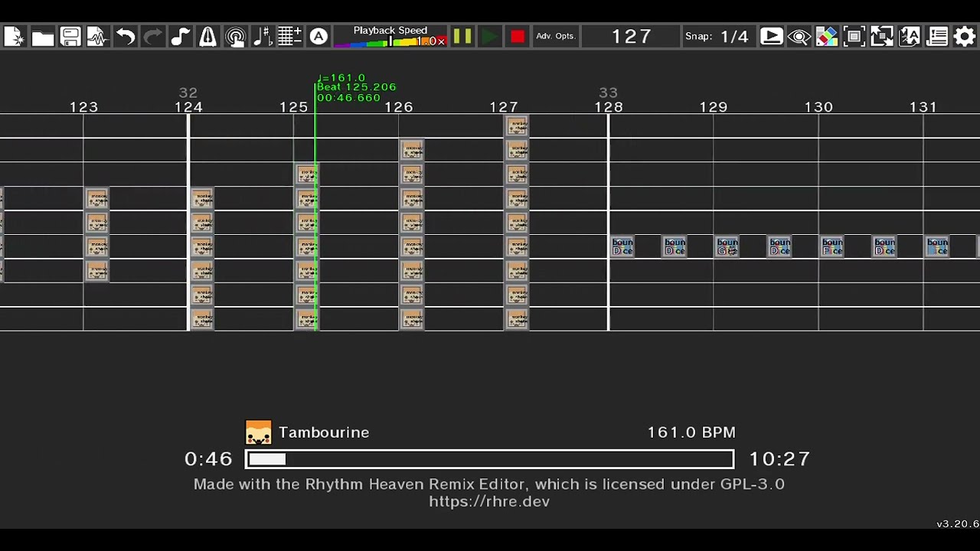Screen dimensions: 980x551
Task: Click the beat number field showing 127
Action: [632, 37]
